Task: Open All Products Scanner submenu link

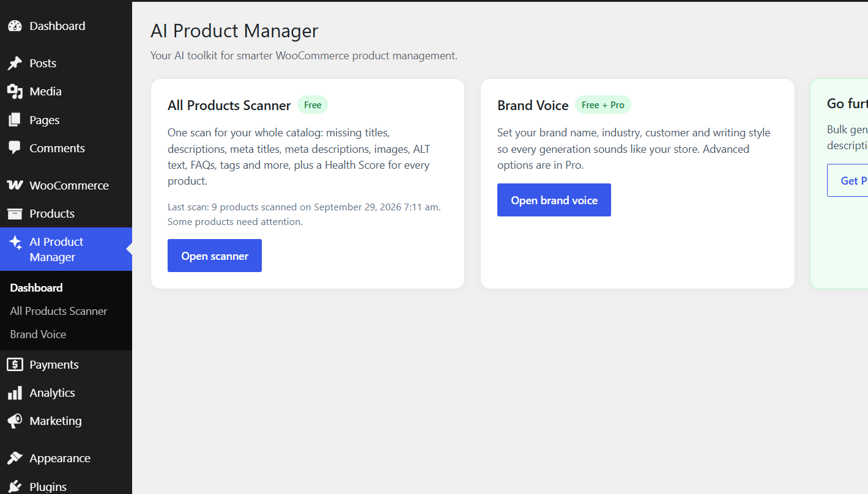Action: (x=59, y=311)
